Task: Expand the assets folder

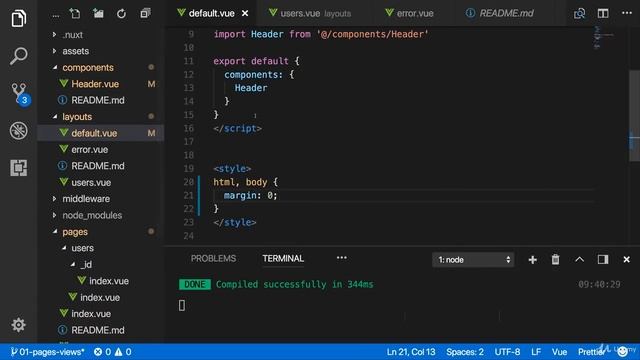Action: 76,51
